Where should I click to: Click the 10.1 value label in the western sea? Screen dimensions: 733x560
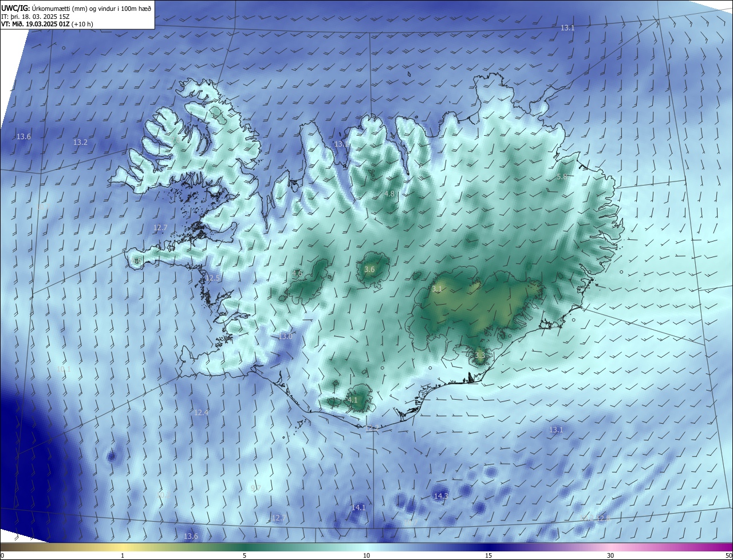[64, 369]
